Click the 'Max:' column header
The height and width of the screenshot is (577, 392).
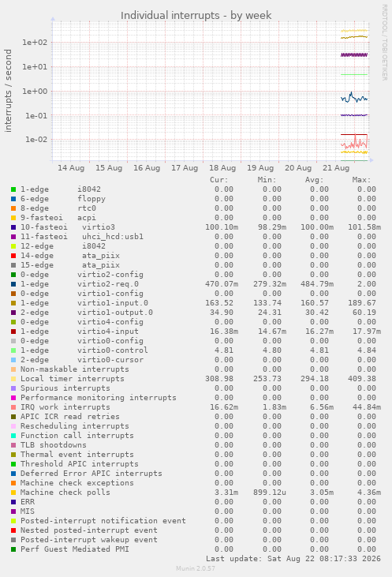click(361, 180)
